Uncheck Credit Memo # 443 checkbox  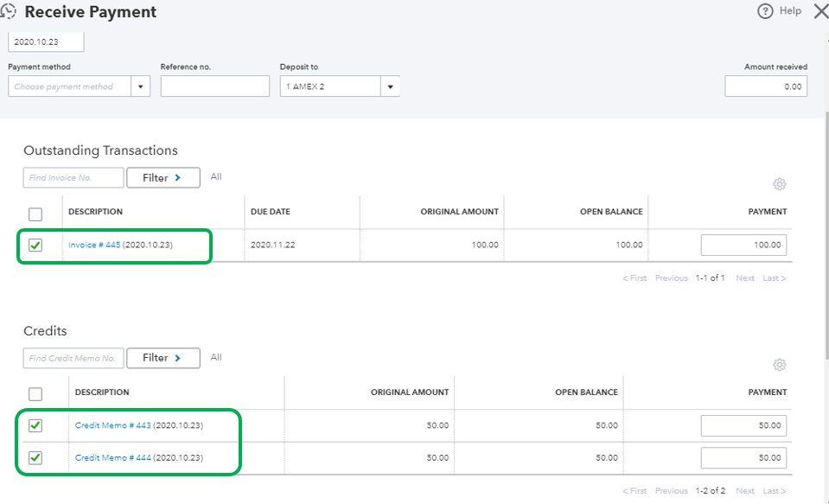click(35, 425)
